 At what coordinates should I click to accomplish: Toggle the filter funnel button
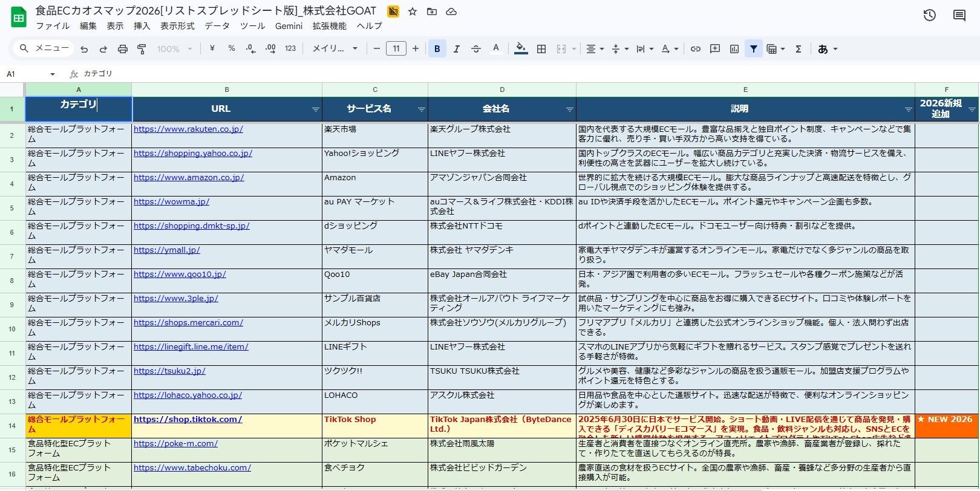(754, 49)
